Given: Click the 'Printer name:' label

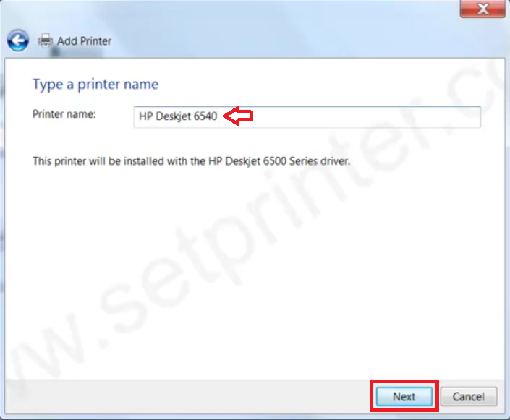Looking at the screenshot, I should [64, 114].
